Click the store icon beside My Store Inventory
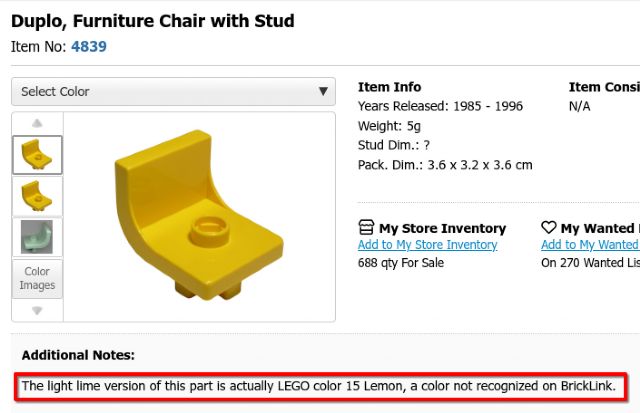 [x=366, y=228]
